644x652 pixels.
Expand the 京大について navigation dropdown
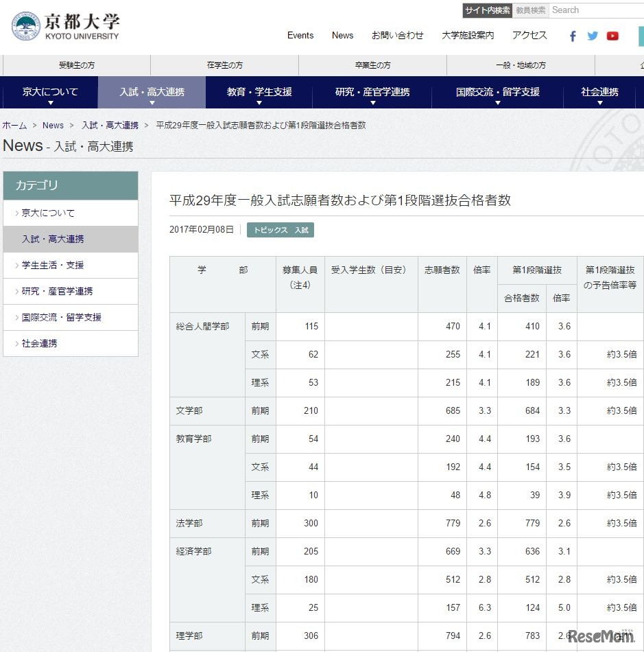[49, 93]
